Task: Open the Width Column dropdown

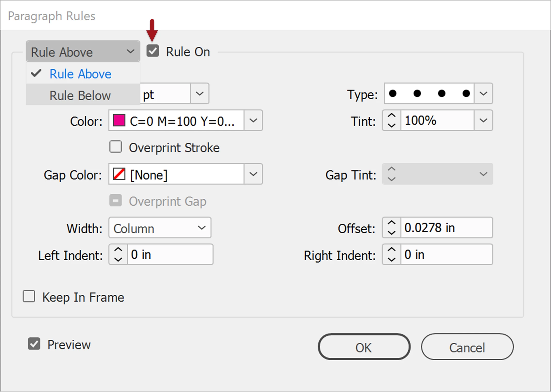Action: click(x=160, y=228)
